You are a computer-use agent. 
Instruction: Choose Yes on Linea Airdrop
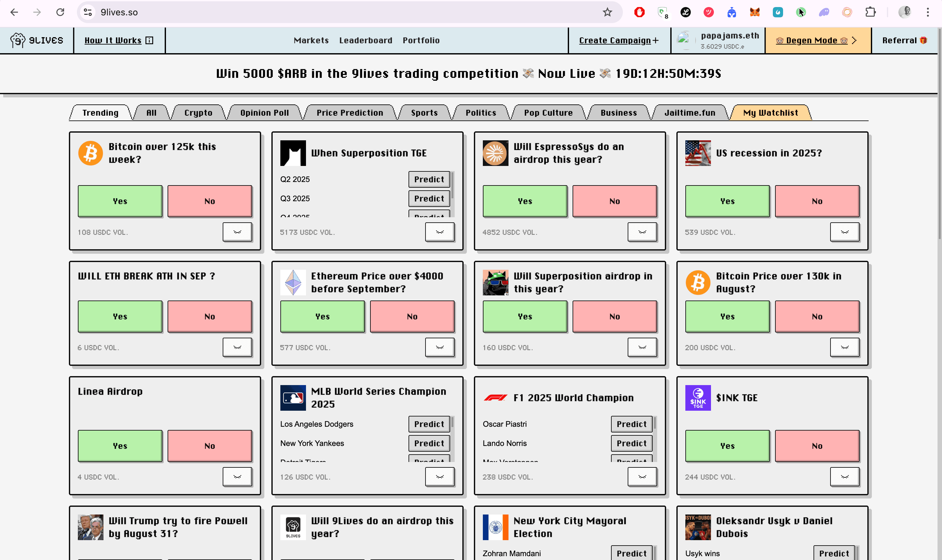tap(120, 446)
